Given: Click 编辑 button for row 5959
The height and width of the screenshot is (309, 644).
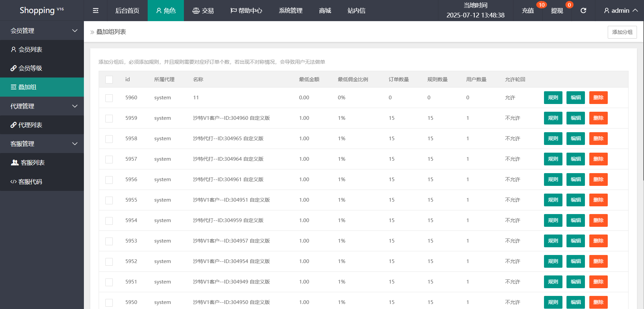Looking at the screenshot, I should click(x=576, y=118).
